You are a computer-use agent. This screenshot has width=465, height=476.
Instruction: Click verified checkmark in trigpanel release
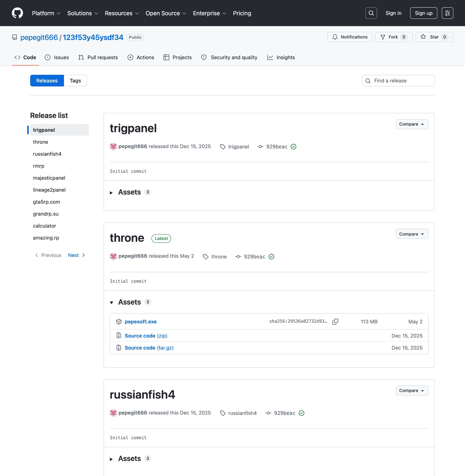click(294, 147)
